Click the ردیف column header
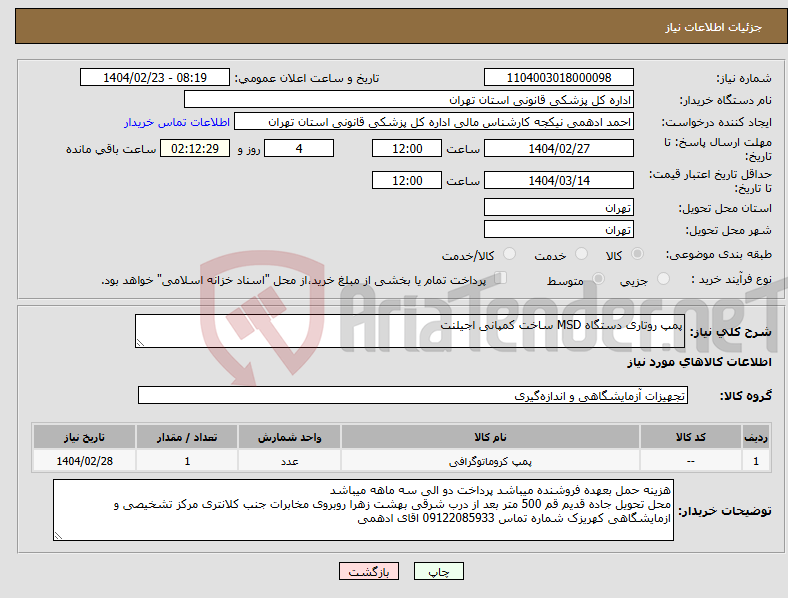This screenshot has width=788, height=598. pyautogui.click(x=756, y=437)
